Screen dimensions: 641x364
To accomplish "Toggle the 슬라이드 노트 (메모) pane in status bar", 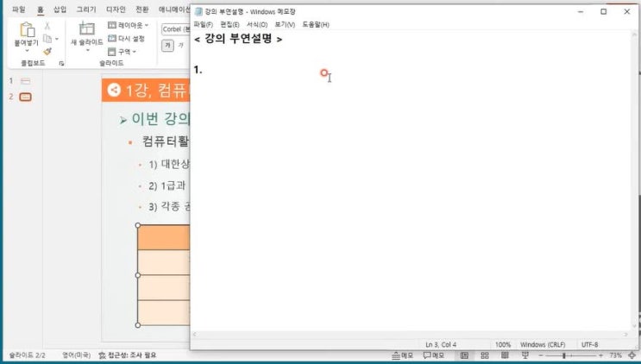I will [401, 355].
